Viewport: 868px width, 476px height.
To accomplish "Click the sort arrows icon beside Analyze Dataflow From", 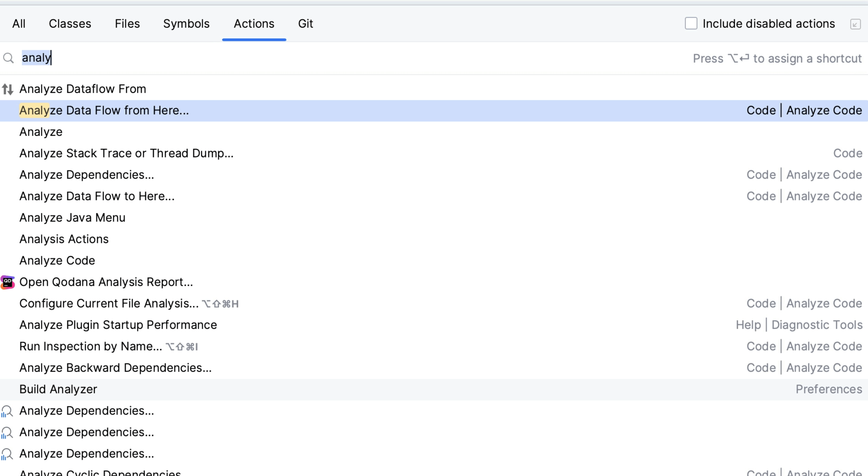I will tap(7, 89).
